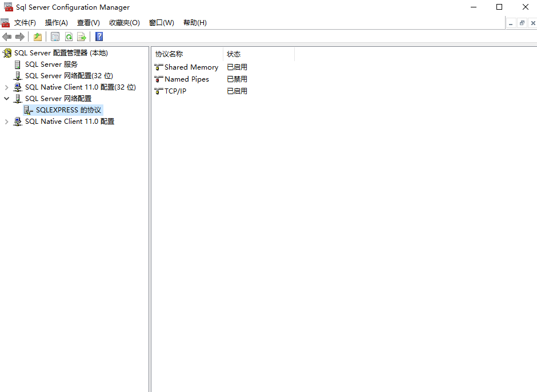537x392 pixels.
Task: Expand SQL Native Client 11.0 配置(32 位) node
Action: click(6, 87)
